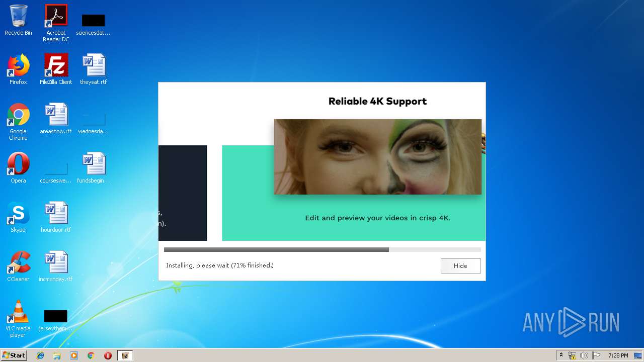644x362 pixels.
Task: Click the 4K video preview image
Action: coord(377,157)
